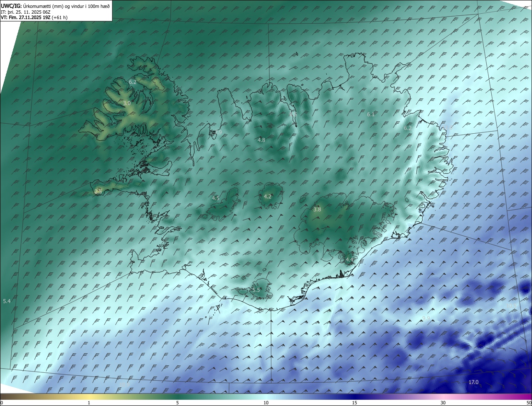Viewport: 532px width, 406px height.
Task: Click the 5.5 value on the south coast glacier
Action: pos(256,290)
